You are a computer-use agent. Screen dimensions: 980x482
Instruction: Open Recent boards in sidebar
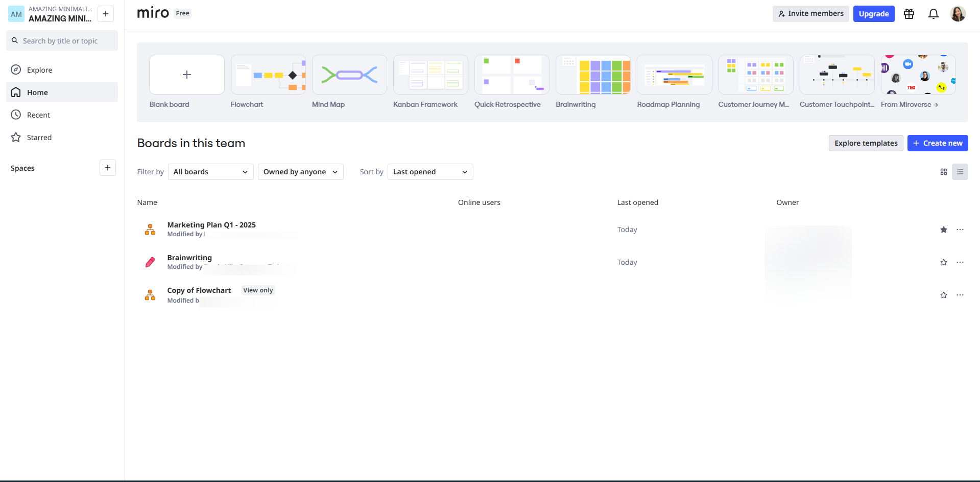62,115
